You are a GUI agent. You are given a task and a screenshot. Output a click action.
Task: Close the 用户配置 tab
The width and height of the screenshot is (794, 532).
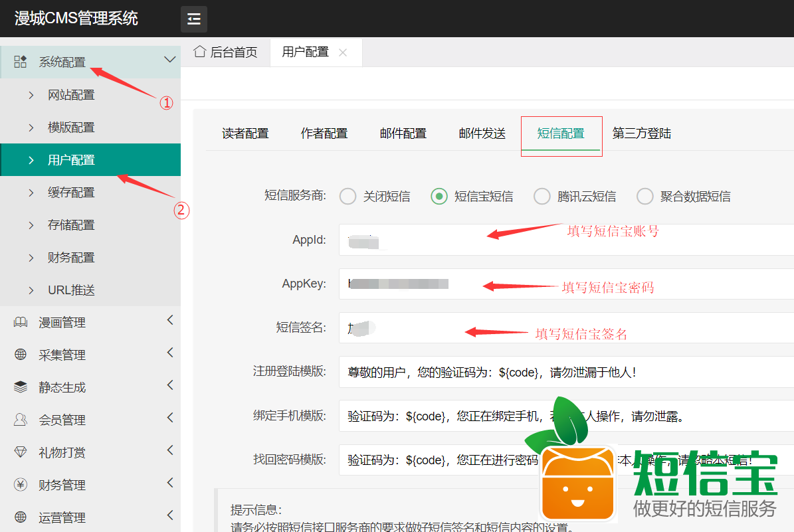coord(343,52)
